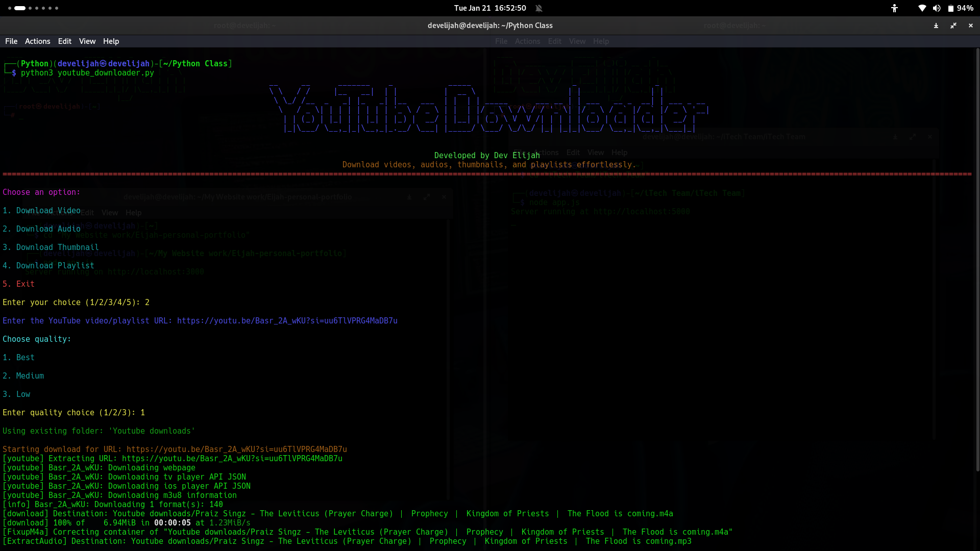Viewport: 980px width, 551px height.
Task: Open the Help menu
Action: coord(111,41)
